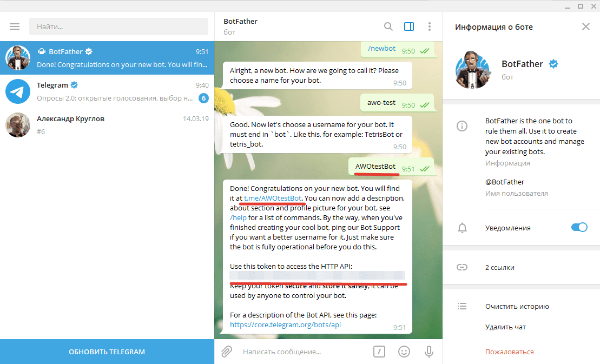Click Clear history option

[517, 307]
